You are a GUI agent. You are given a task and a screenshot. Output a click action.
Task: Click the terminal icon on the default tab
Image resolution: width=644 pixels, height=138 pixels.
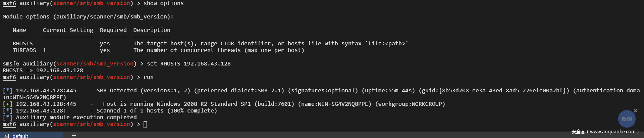[6, 136]
